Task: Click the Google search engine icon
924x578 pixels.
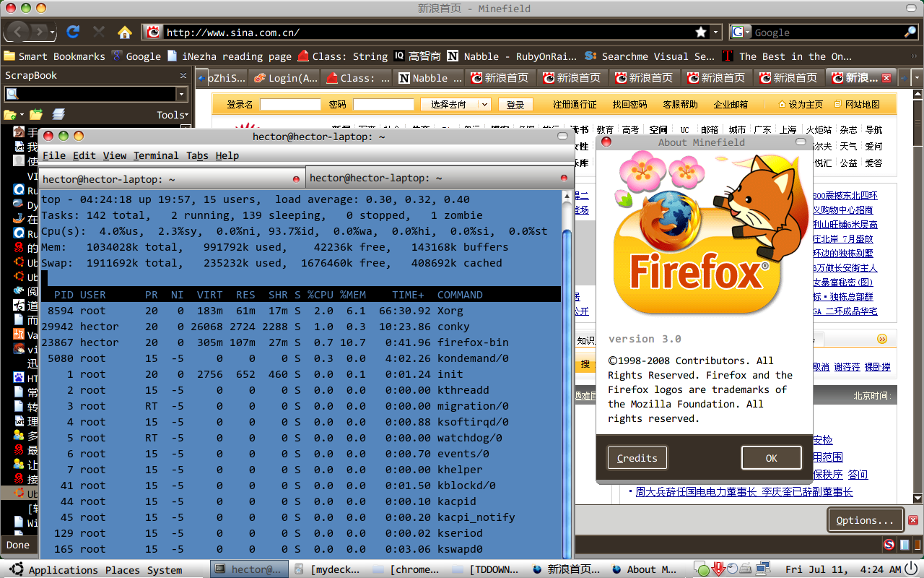Action: click(737, 32)
